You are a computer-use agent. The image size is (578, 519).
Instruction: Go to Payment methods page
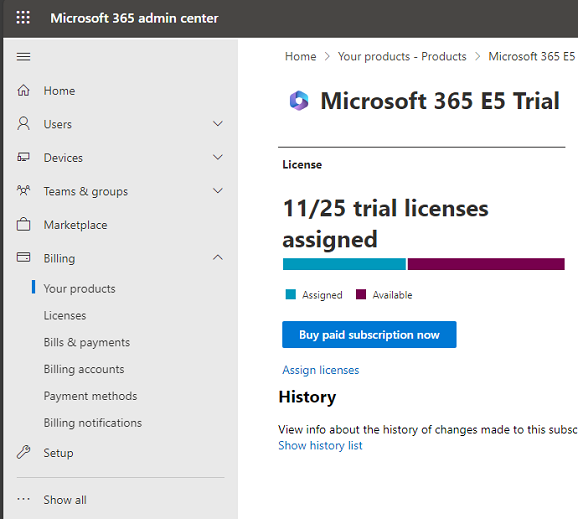tap(90, 396)
